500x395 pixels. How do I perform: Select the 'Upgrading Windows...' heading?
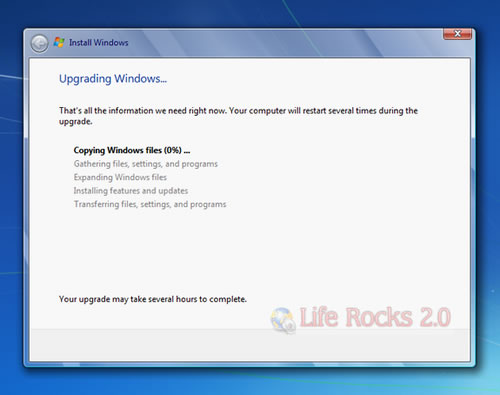coord(113,79)
